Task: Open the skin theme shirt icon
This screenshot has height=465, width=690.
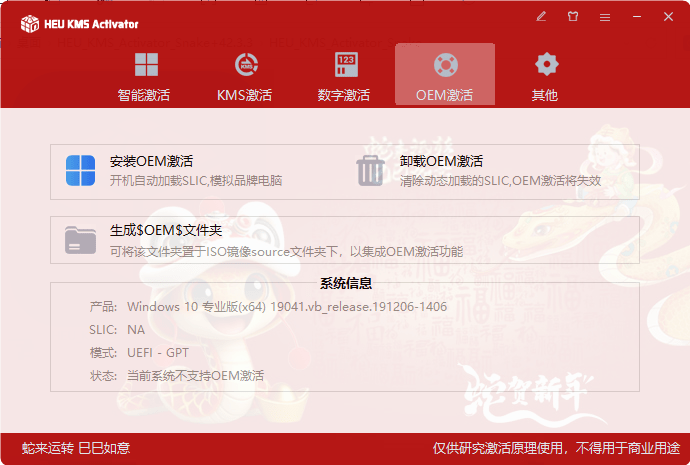Action: pos(573,17)
